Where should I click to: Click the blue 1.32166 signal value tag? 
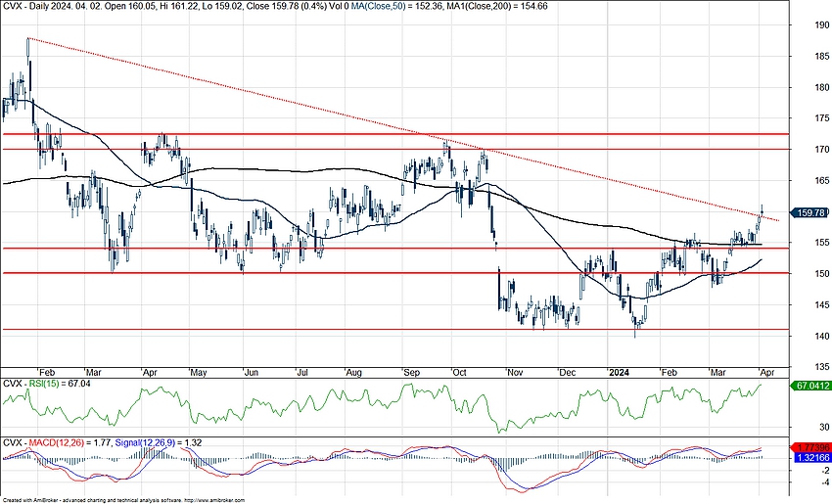tap(810, 457)
